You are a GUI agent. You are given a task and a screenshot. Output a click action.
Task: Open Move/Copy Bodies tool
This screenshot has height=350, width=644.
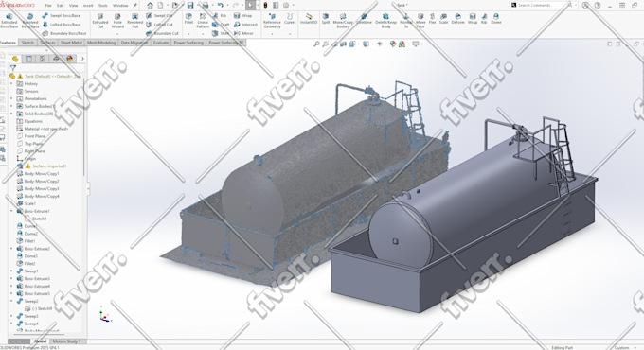[x=343, y=21]
